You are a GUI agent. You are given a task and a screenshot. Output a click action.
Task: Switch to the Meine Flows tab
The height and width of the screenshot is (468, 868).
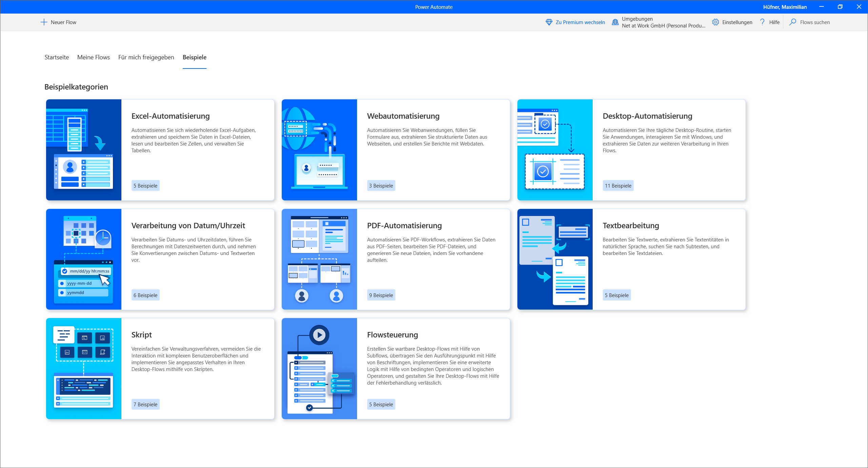(x=94, y=57)
